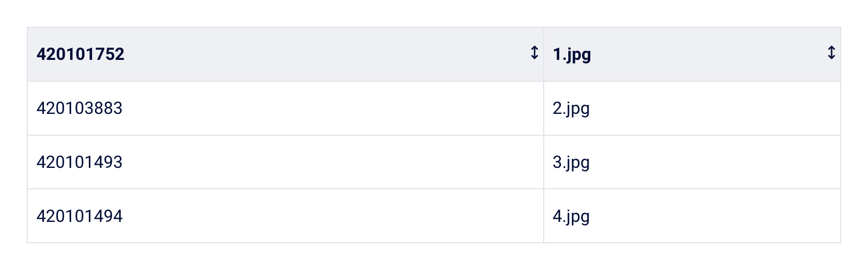The width and height of the screenshot is (868, 270).
Task: Open the 4.jpg file entry
Action: [x=571, y=216]
